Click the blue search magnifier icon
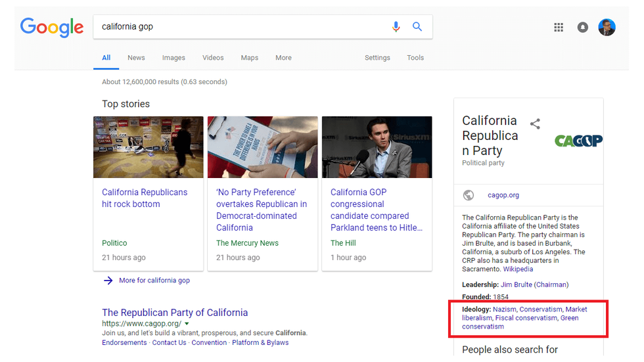The width and height of the screenshot is (644, 362). 417,27
